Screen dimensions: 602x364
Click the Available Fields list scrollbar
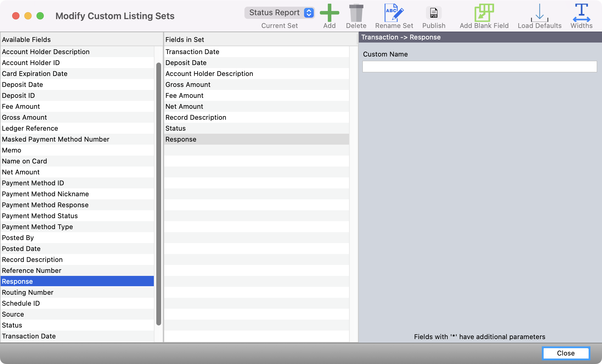(x=158, y=194)
